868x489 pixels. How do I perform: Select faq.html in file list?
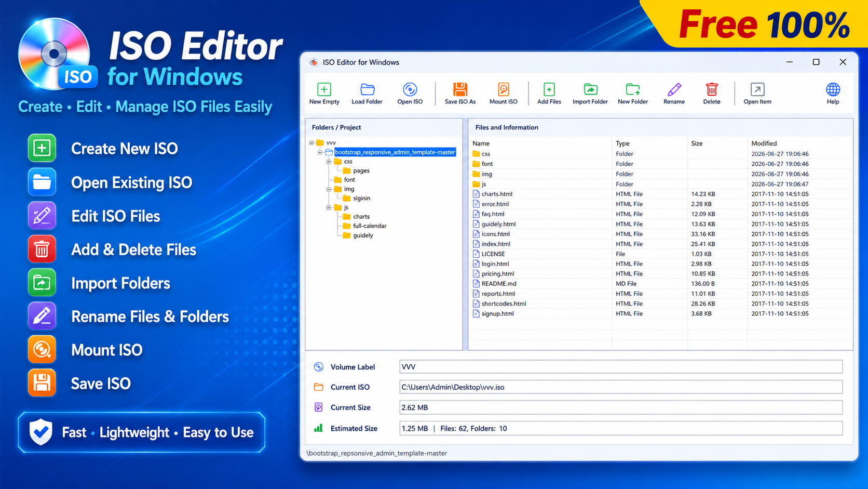click(x=493, y=214)
